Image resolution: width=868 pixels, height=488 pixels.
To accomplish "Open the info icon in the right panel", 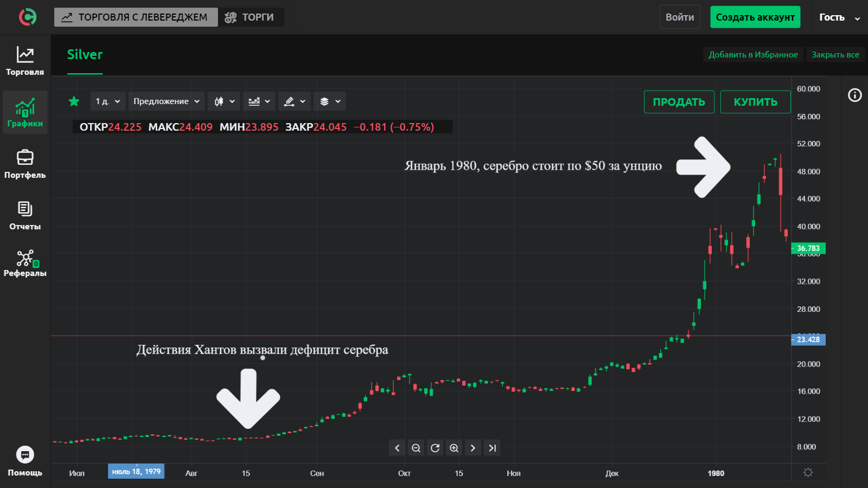I will [x=854, y=95].
